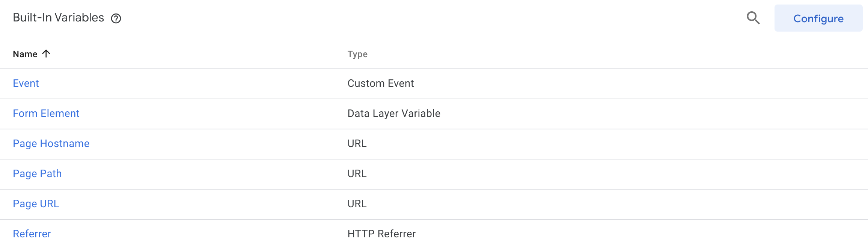Open the Page Path variable
Viewport: 868px width, 249px height.
37,174
